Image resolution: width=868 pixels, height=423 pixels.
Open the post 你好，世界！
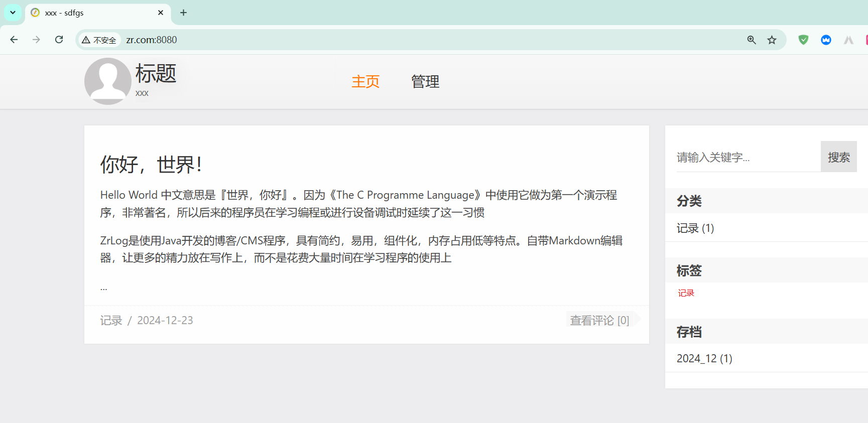click(x=152, y=165)
